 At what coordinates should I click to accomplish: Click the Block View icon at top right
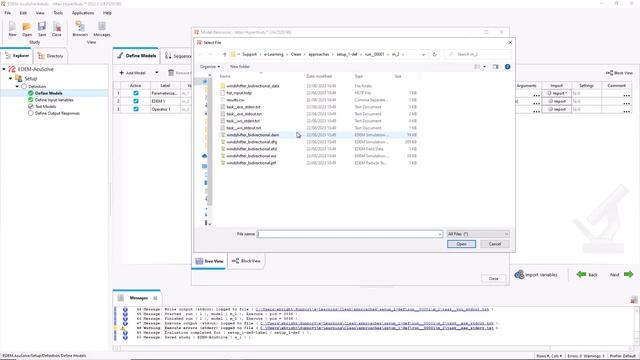coord(609,73)
